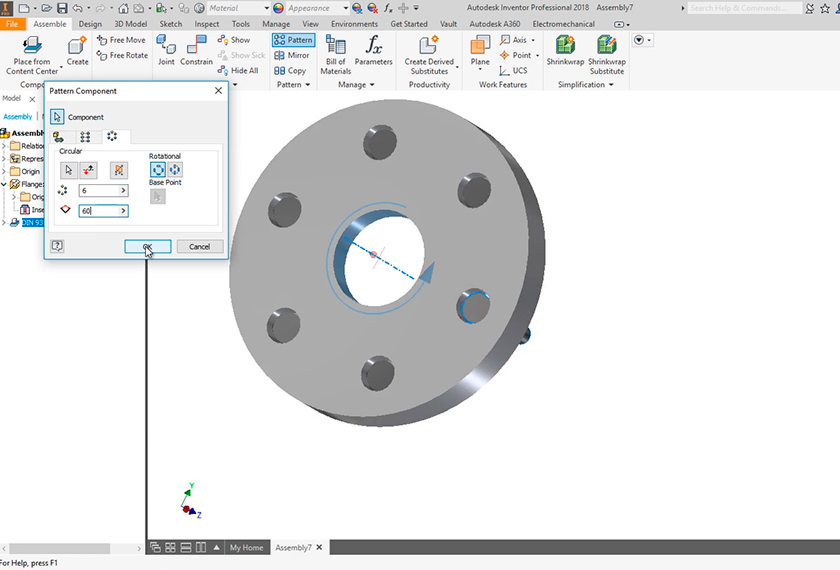Click Cancel in Pattern Component dialog

pos(199,246)
